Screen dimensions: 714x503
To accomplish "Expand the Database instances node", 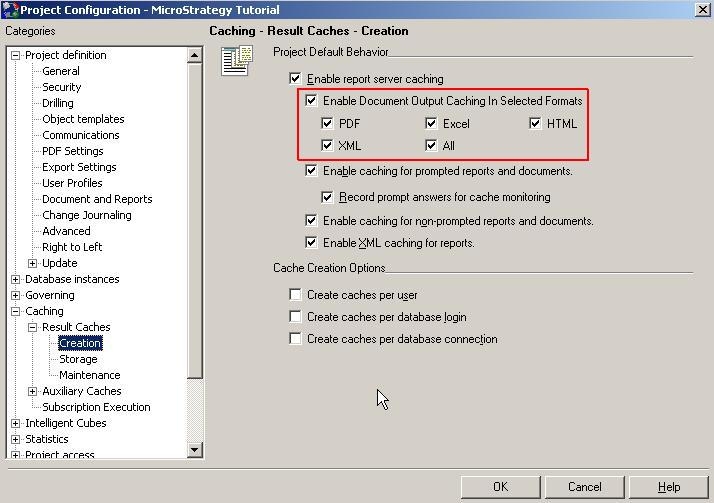I will [15, 279].
